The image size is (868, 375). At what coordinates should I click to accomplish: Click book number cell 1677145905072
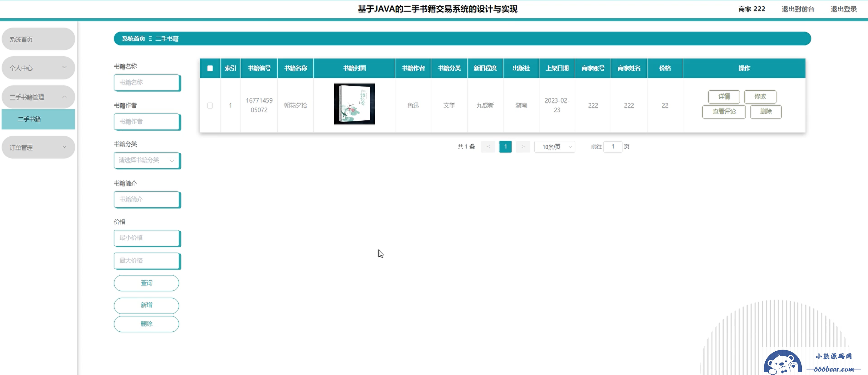[x=259, y=105]
